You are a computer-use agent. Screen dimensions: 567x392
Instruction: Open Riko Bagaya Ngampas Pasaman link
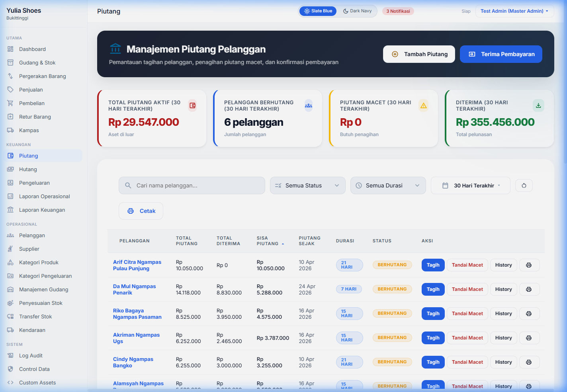coord(137,314)
